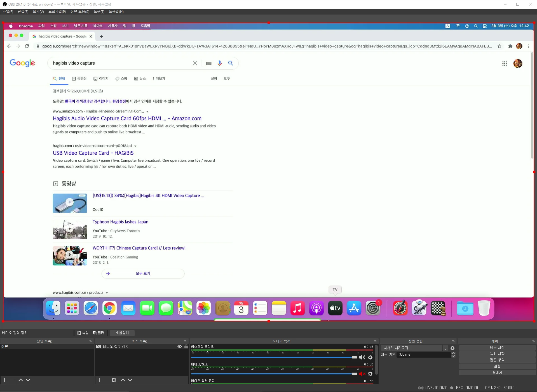Move the scene down in 장면 목록
The height and width of the screenshot is (392, 537).
[28, 380]
